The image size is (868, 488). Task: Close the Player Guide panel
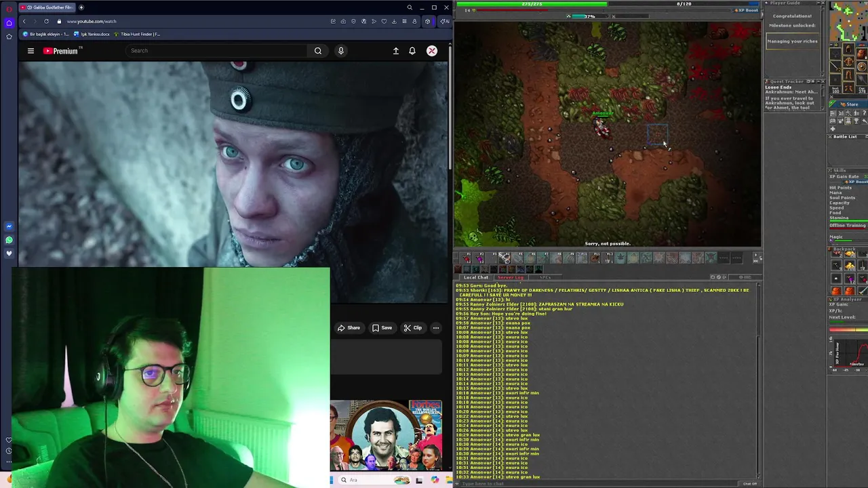[822, 3]
